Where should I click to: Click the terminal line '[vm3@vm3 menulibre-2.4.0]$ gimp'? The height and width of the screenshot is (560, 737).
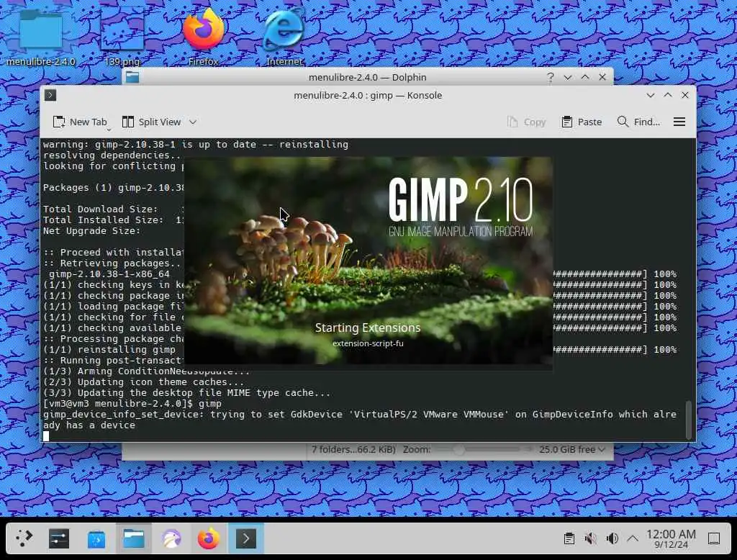click(x=132, y=403)
